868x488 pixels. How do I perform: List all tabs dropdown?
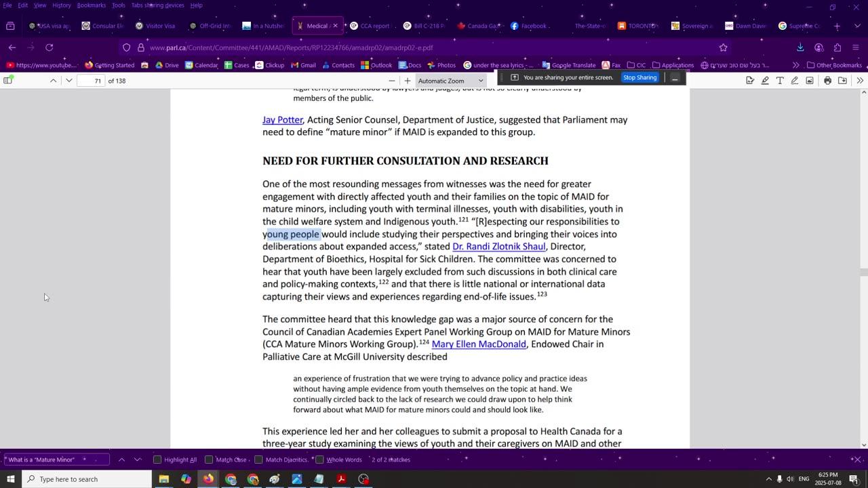pyautogui.click(x=857, y=26)
